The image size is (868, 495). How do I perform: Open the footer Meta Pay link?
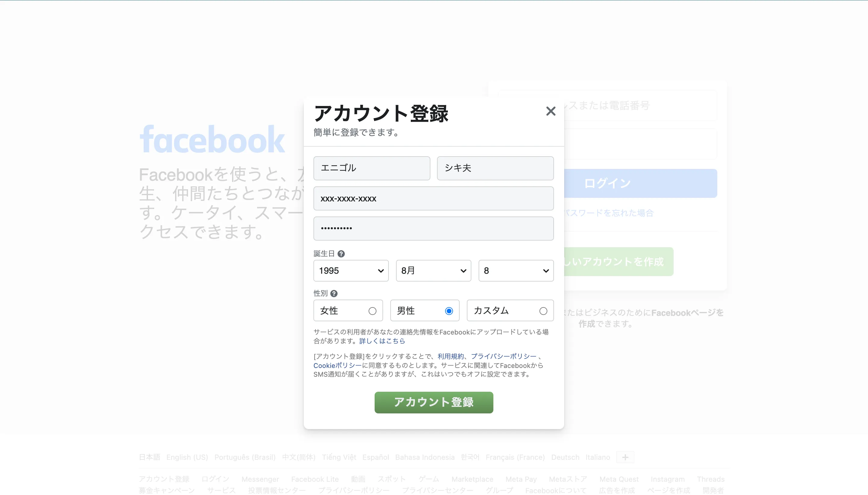521,479
